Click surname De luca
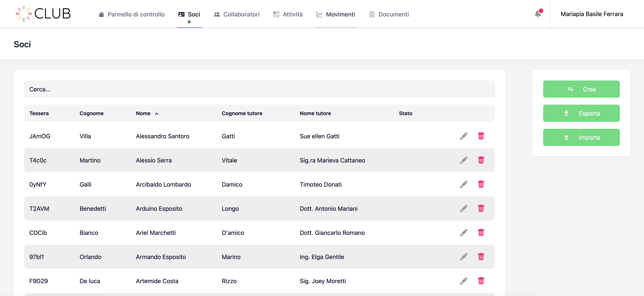 click(90, 281)
